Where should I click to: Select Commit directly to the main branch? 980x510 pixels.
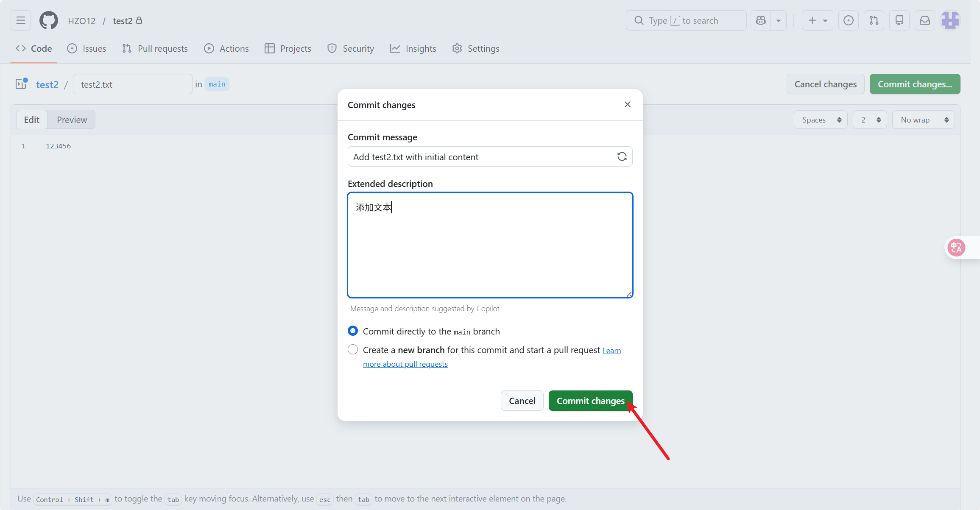(353, 331)
